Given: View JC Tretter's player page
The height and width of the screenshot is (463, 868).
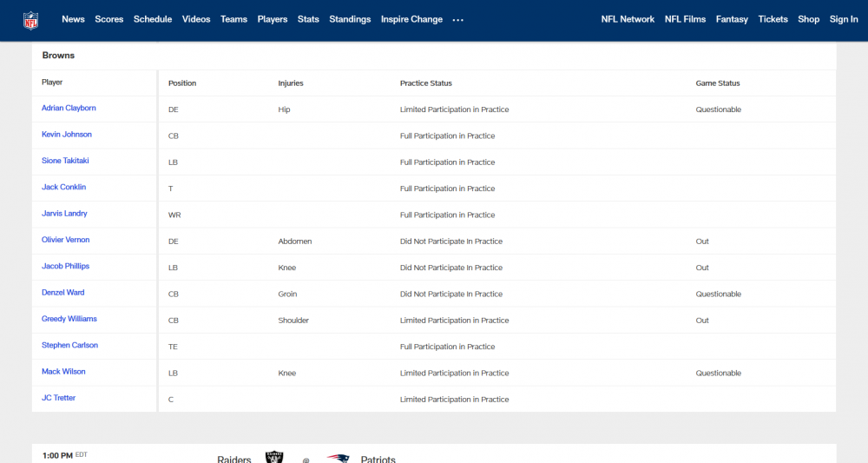Looking at the screenshot, I should (x=59, y=398).
